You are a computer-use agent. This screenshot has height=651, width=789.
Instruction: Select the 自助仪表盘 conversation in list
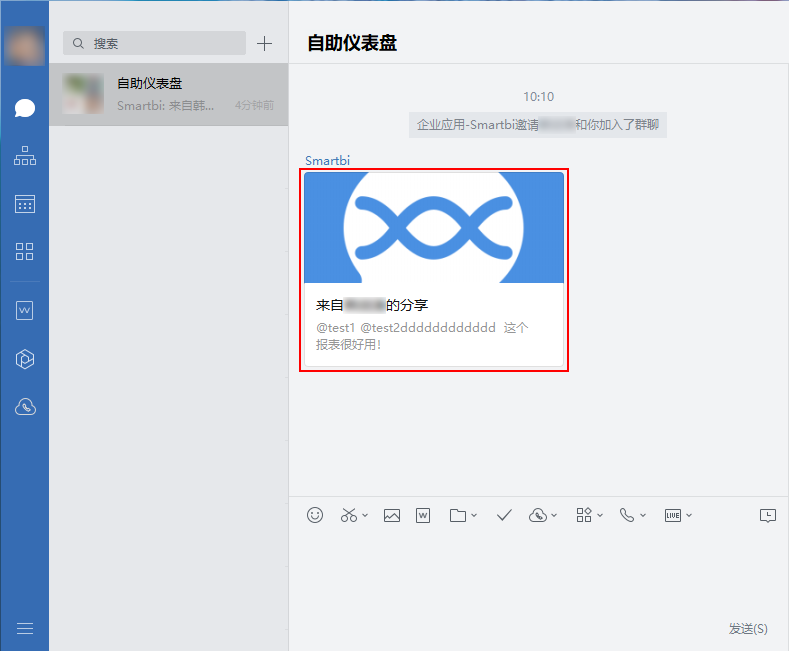(x=169, y=94)
